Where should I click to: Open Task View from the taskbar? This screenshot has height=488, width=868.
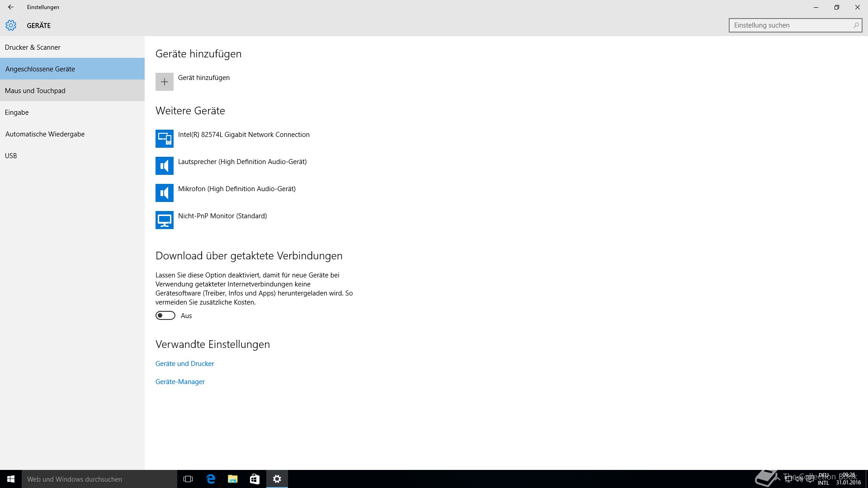(x=188, y=479)
